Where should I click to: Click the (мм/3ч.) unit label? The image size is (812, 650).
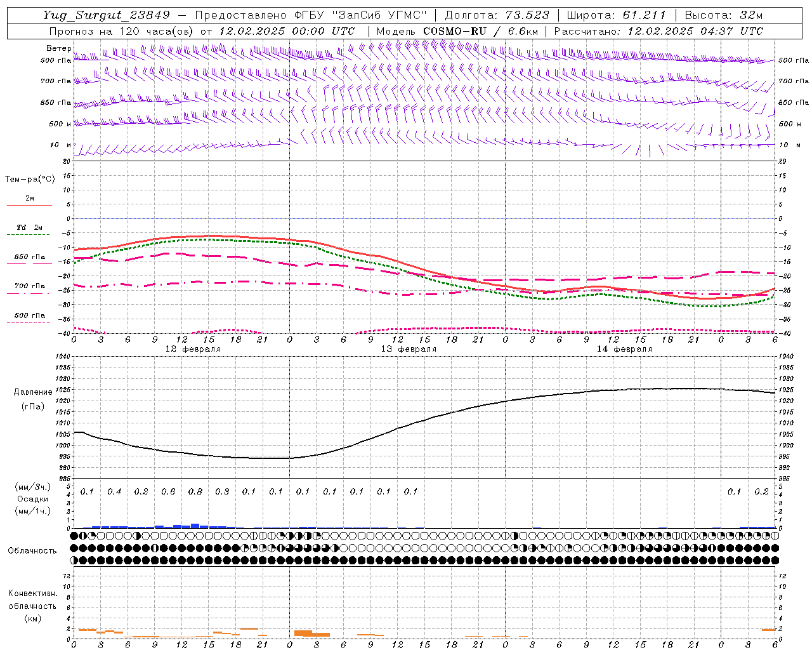click(32, 487)
